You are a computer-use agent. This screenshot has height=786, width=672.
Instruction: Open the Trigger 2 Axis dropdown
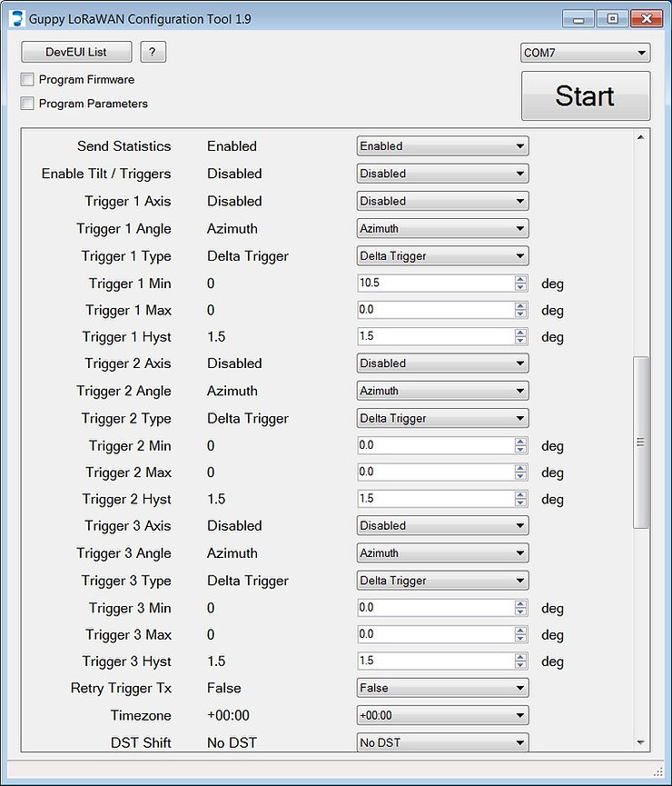click(442, 363)
